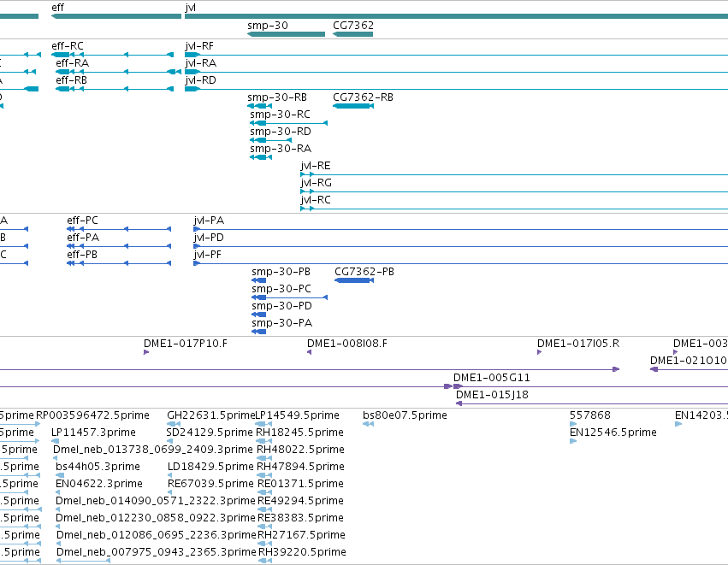The width and height of the screenshot is (728, 565).
Task: Click EST RE49294.5prime
Action: (x=265, y=509)
